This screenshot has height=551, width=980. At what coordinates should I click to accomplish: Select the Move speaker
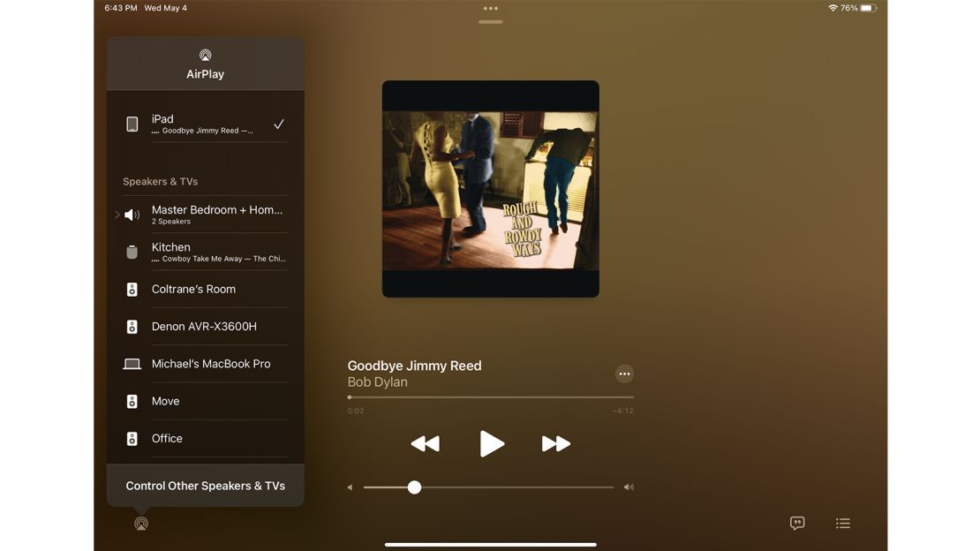[205, 401]
